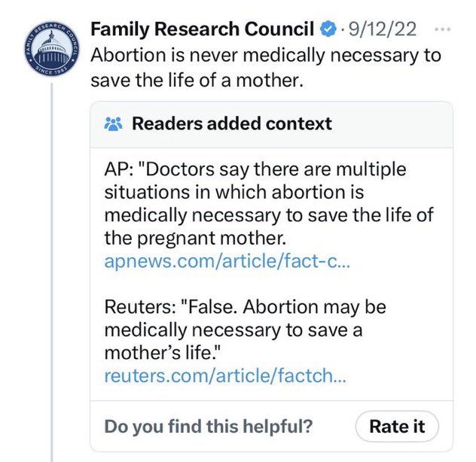Open the Family Research Council account name
The height and width of the screenshot is (462, 476).
click(202, 30)
